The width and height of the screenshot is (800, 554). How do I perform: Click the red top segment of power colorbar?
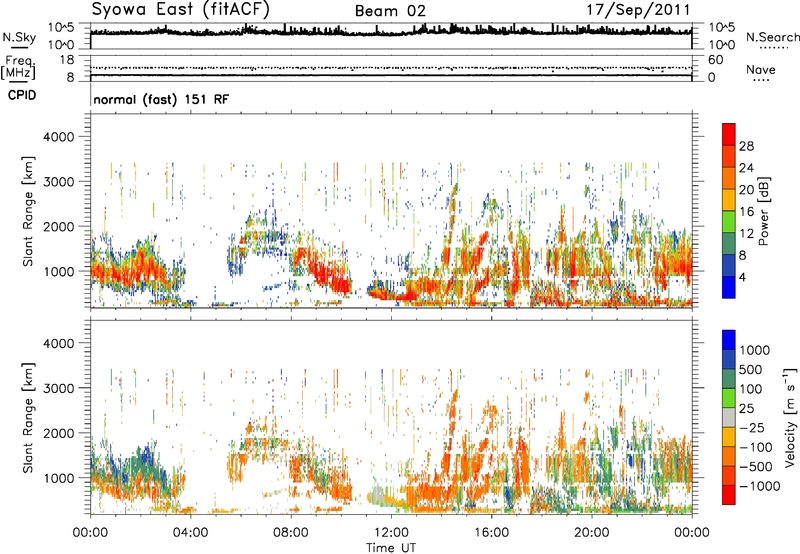[x=729, y=134]
